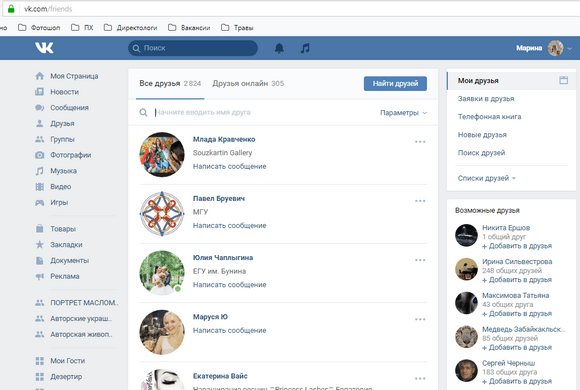Open Максимова Татьяна suggested friend avatar

pyautogui.click(x=466, y=303)
